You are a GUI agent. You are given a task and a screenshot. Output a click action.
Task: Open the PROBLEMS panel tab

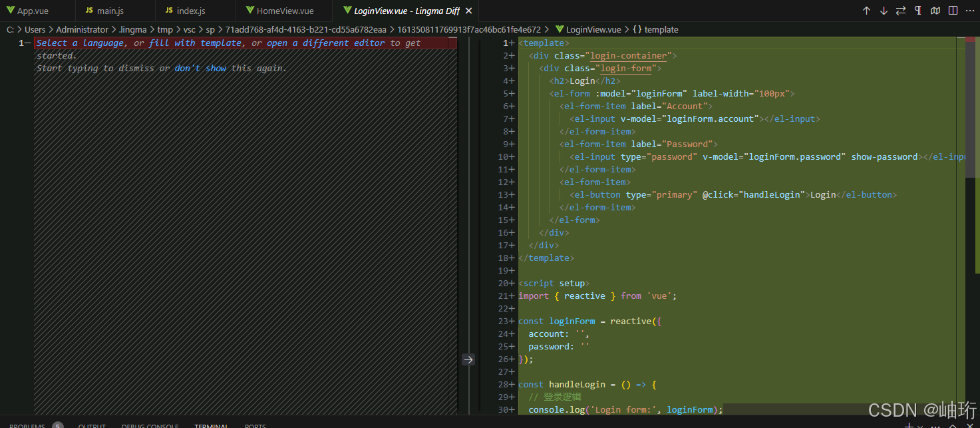coord(27,425)
